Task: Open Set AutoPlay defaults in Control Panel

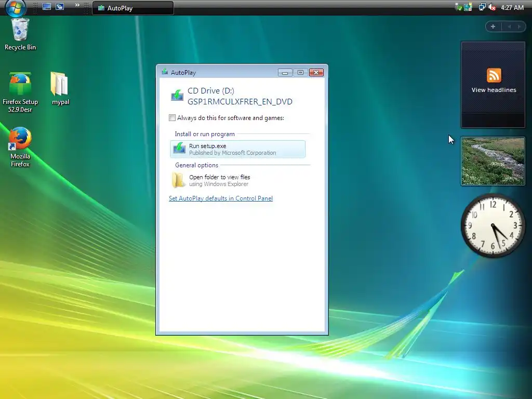Action: click(220, 198)
